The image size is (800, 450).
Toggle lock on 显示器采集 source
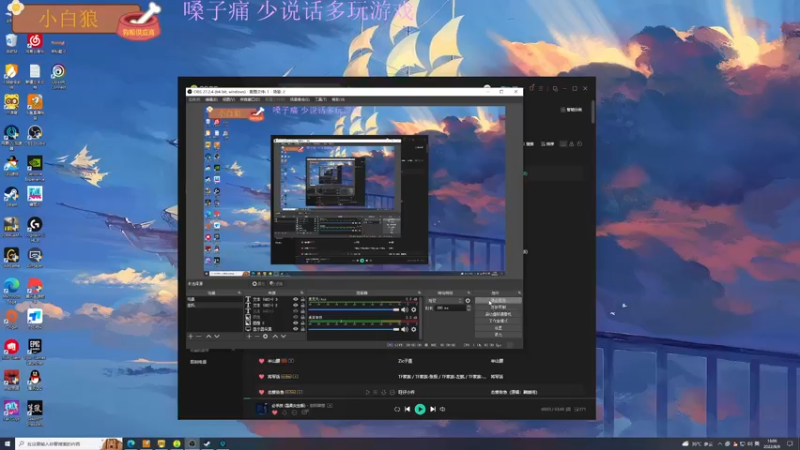[303, 329]
